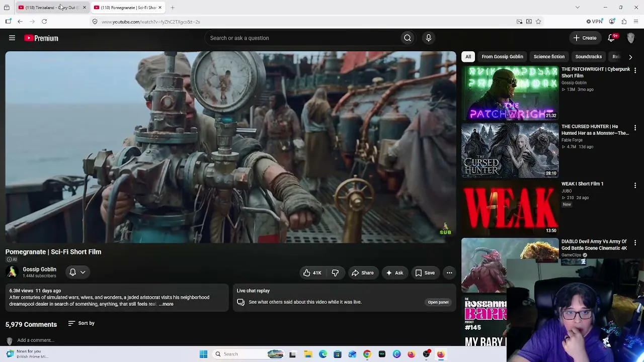Filter by From Gossip Goblin chip
Image resolution: width=644 pixels, height=362 pixels.
[x=502, y=57]
